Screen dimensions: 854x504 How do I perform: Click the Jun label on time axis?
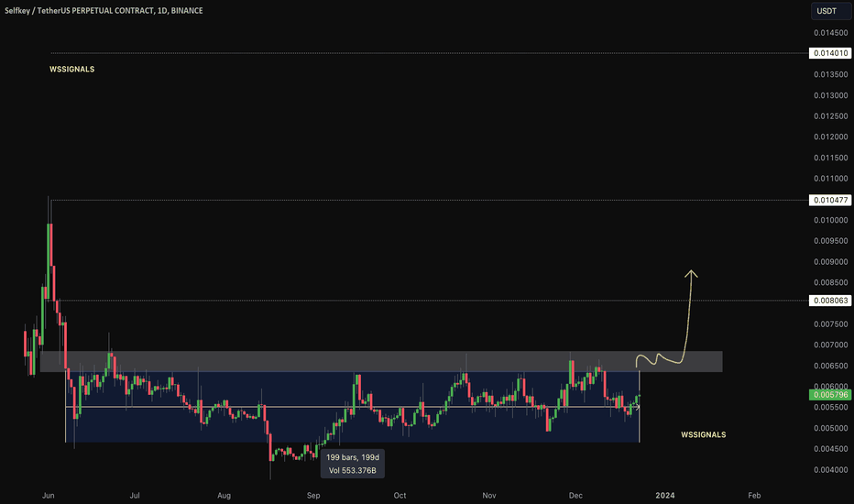pos(48,495)
